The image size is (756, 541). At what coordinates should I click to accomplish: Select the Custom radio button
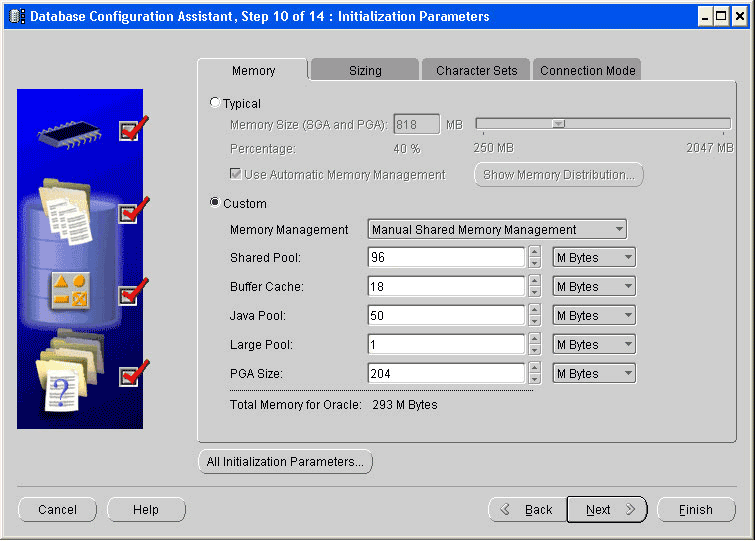pos(215,204)
